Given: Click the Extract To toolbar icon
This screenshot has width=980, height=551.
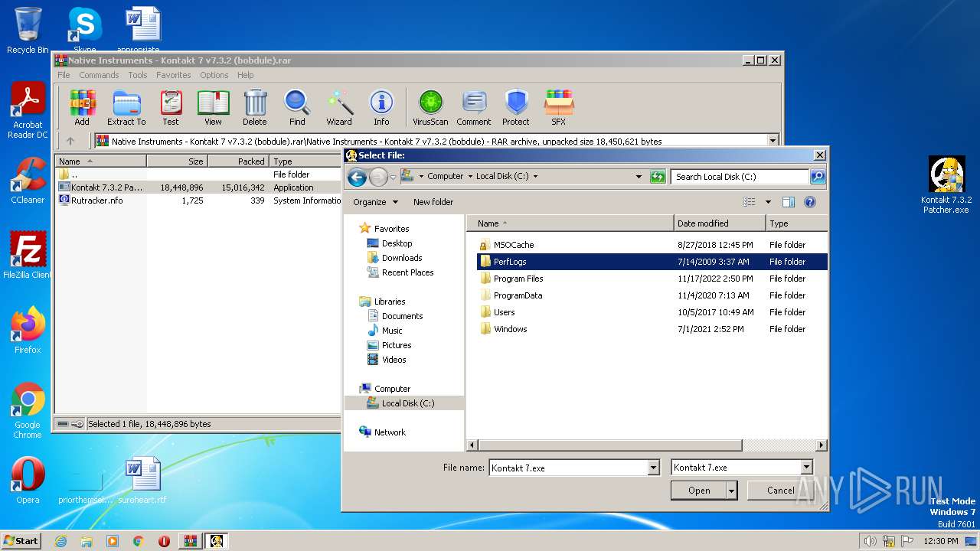Looking at the screenshot, I should [x=126, y=107].
